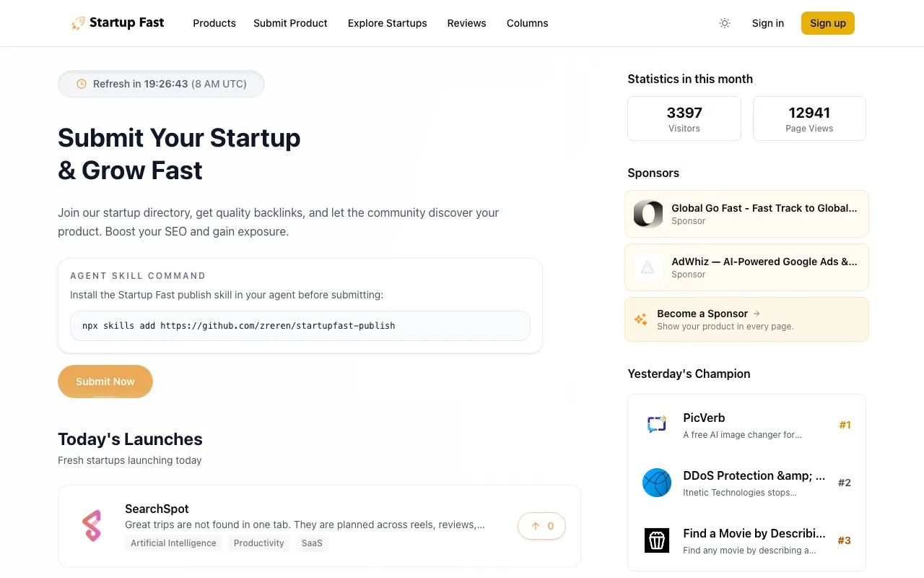Click the Global Go Fast sponsor logo
924x578 pixels.
point(648,214)
